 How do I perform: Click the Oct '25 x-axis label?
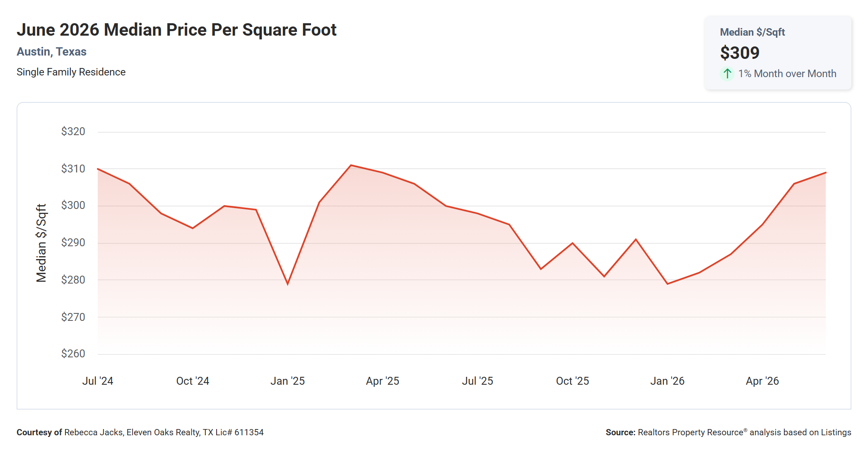tap(572, 381)
